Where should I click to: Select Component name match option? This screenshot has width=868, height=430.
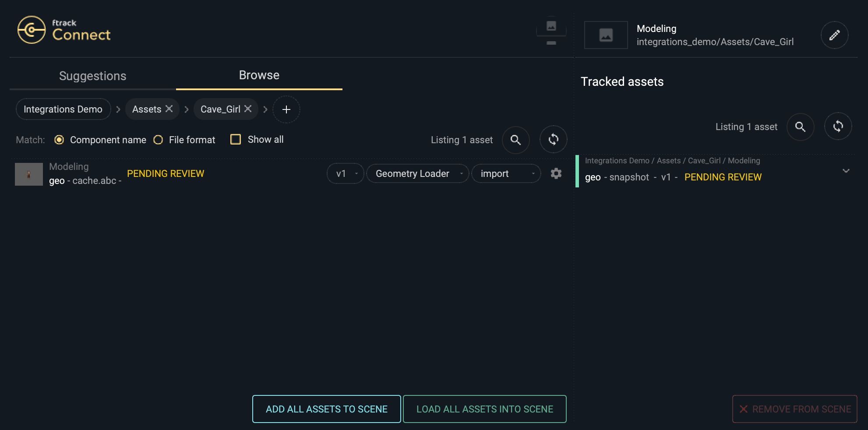point(59,140)
